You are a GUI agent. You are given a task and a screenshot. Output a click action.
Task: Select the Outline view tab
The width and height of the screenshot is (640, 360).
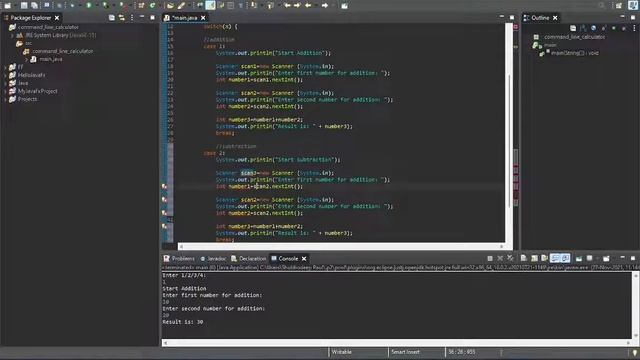pos(540,18)
